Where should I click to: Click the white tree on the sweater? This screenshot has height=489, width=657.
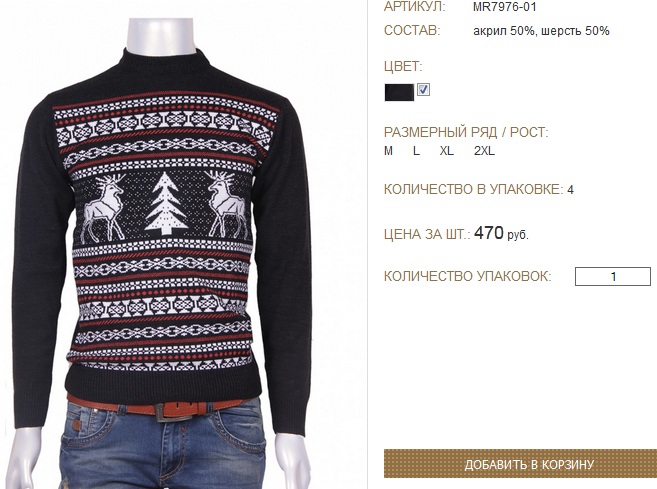click(x=166, y=203)
